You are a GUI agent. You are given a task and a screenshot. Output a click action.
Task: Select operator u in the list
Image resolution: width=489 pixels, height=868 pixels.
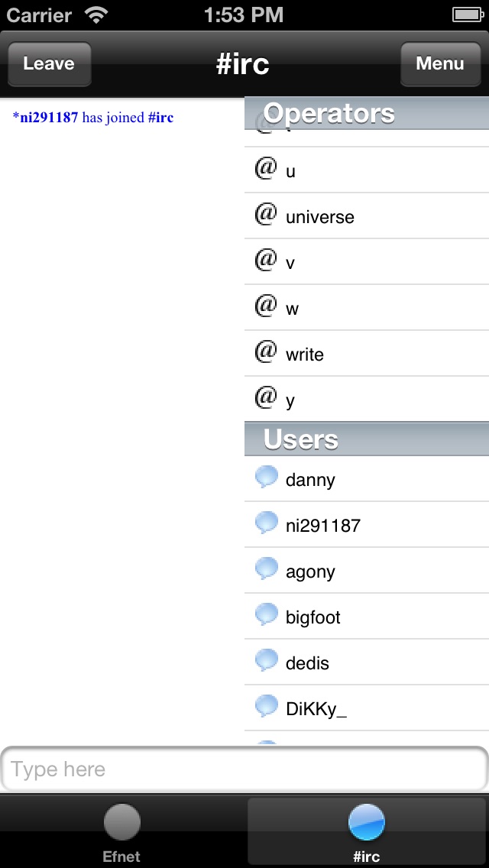(x=367, y=170)
